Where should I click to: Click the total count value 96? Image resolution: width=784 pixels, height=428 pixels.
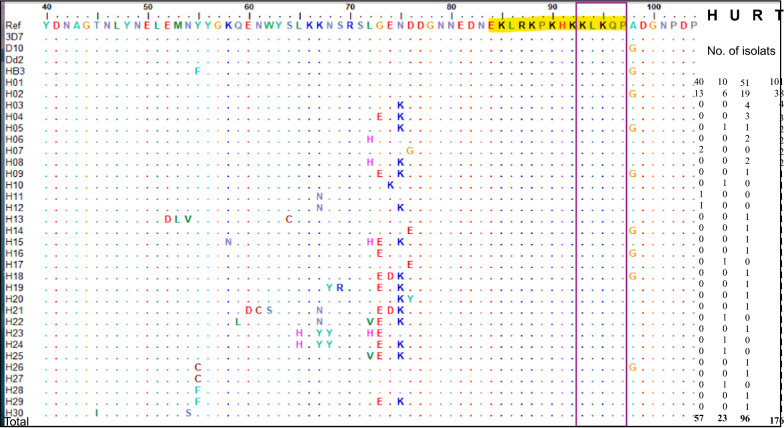(744, 417)
